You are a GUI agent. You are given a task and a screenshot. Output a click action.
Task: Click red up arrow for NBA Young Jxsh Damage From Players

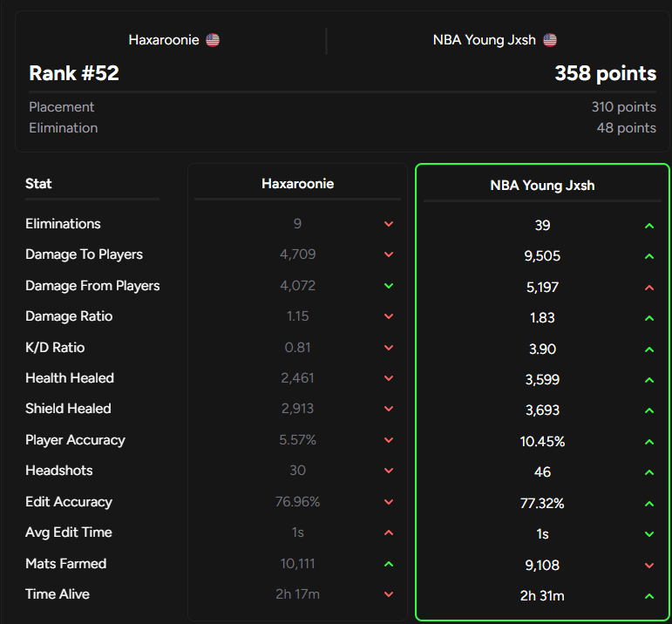click(x=649, y=288)
